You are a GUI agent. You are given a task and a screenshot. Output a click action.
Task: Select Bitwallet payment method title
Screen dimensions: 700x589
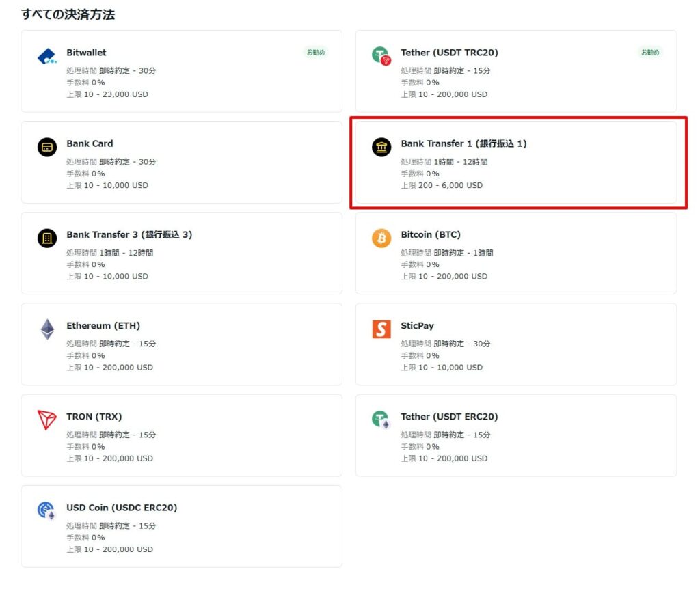coord(86,53)
